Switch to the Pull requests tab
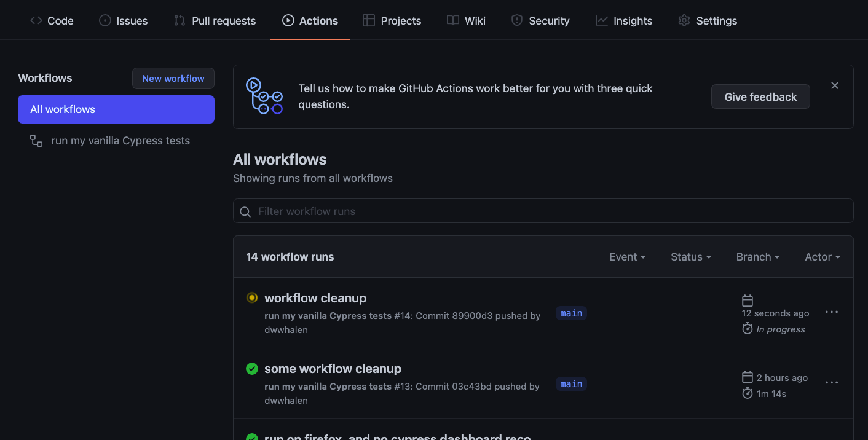868x440 pixels. point(215,20)
